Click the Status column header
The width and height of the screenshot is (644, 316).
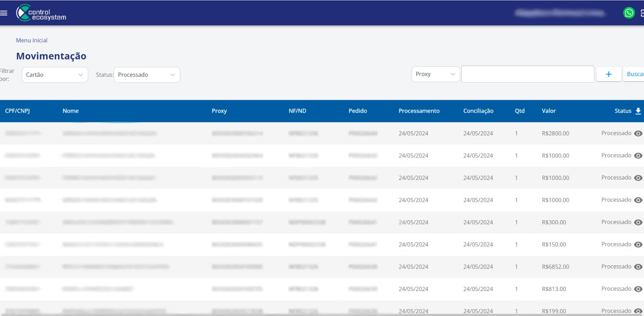(623, 111)
